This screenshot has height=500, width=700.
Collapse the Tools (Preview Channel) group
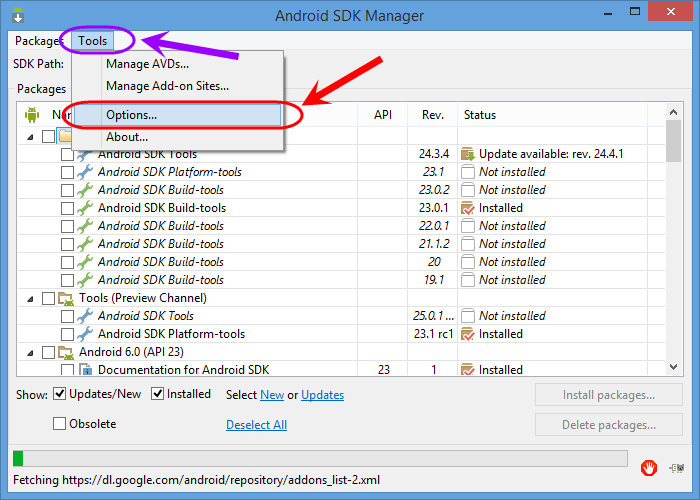[x=30, y=299]
